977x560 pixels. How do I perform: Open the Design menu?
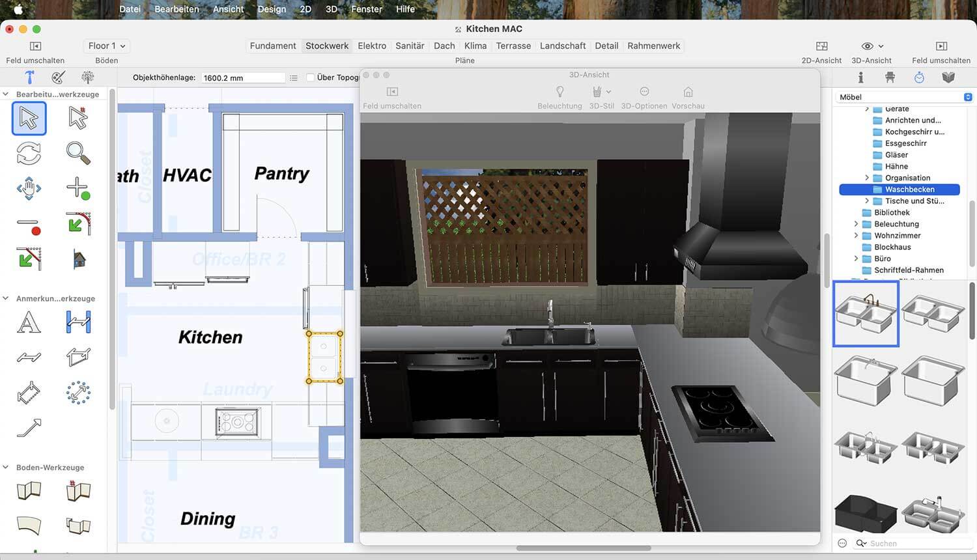tap(272, 9)
